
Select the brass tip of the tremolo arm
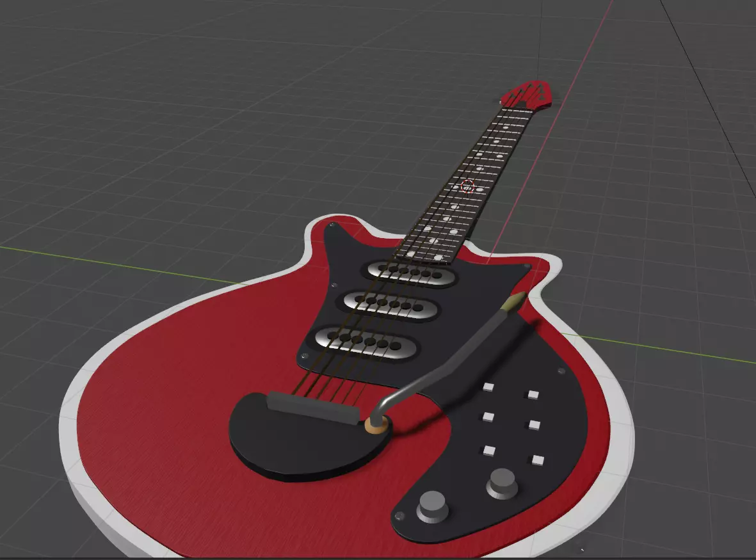point(513,301)
